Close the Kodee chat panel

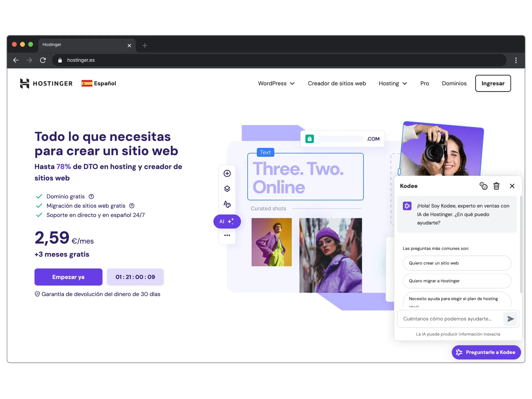coord(512,186)
